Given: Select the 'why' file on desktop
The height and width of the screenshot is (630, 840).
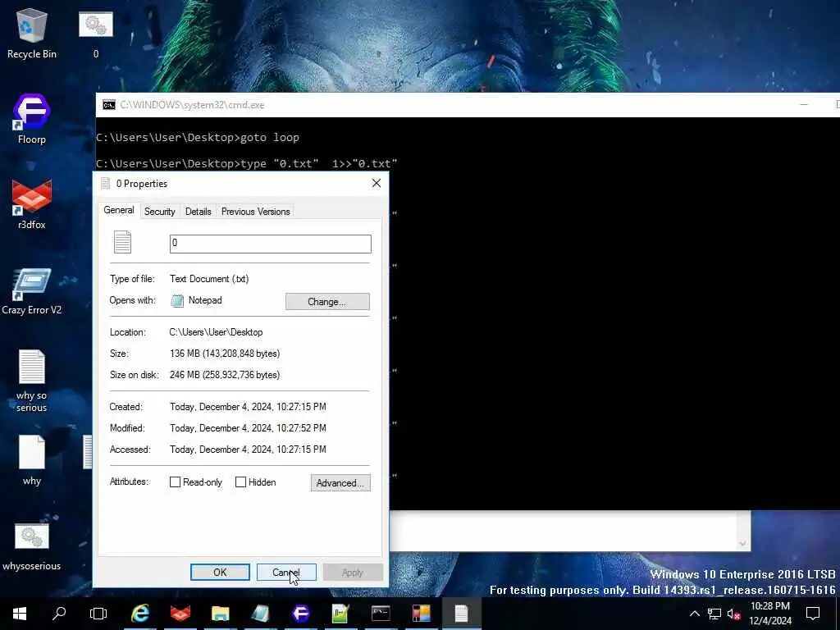Looking at the screenshot, I should [x=32, y=460].
